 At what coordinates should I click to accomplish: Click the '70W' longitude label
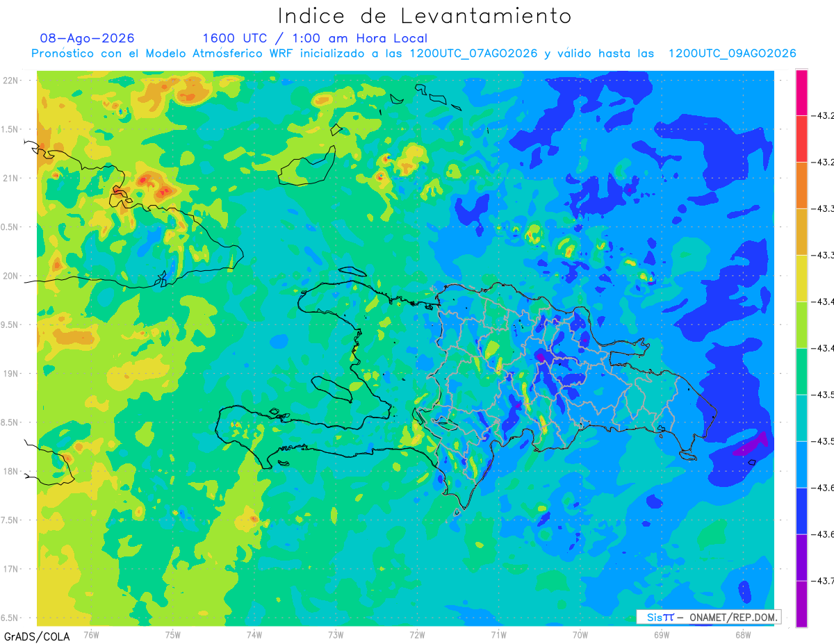coord(580,634)
